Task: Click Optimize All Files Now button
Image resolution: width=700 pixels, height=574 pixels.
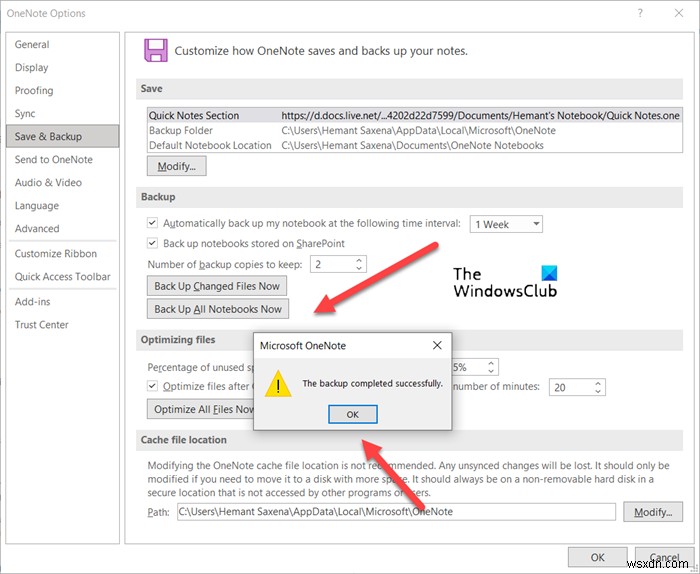Action: 200,409
